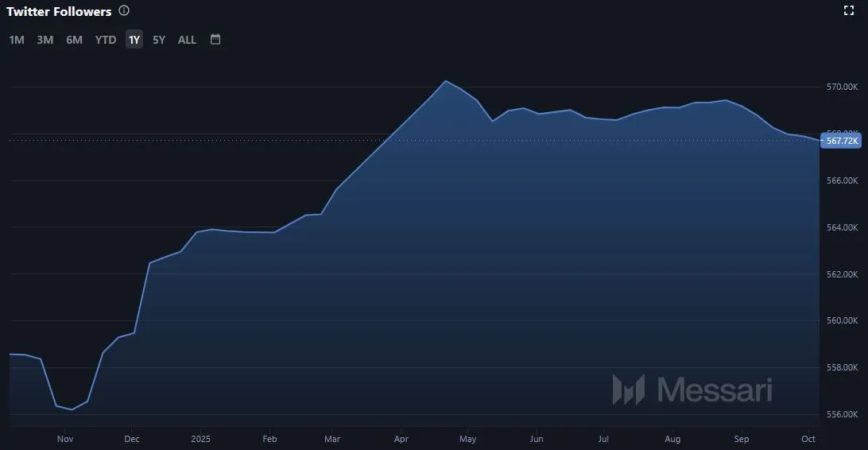Switch to the 3M time range
This screenshot has width=868, height=450.
(45, 40)
